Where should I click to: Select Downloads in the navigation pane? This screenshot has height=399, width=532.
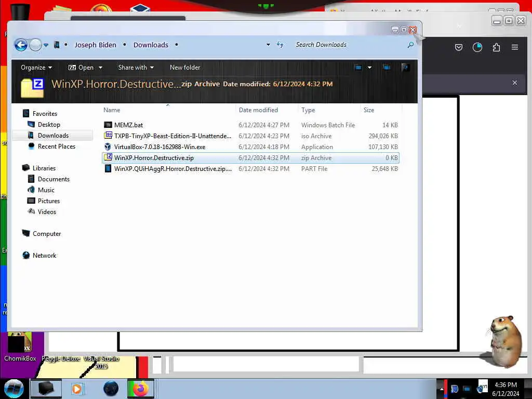53,136
